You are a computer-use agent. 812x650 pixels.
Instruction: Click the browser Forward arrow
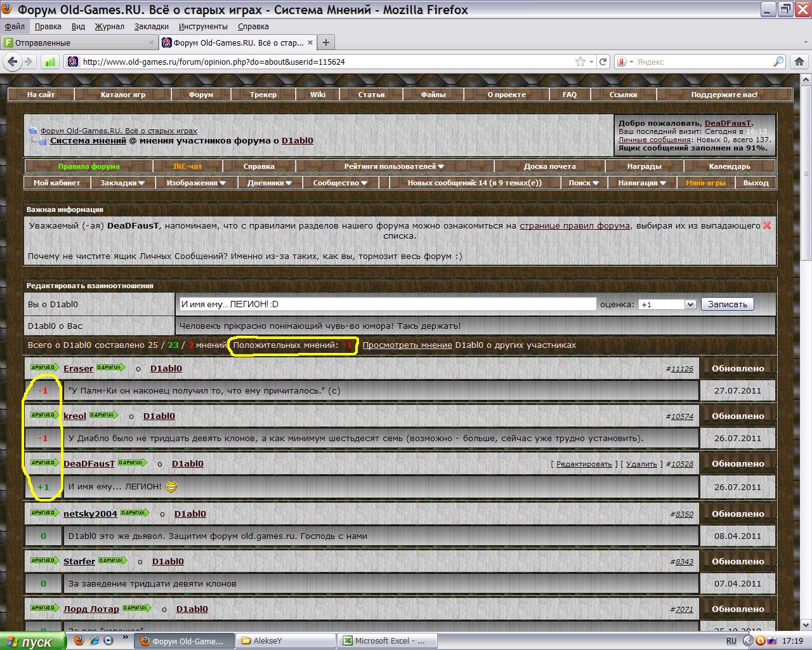coord(29,62)
